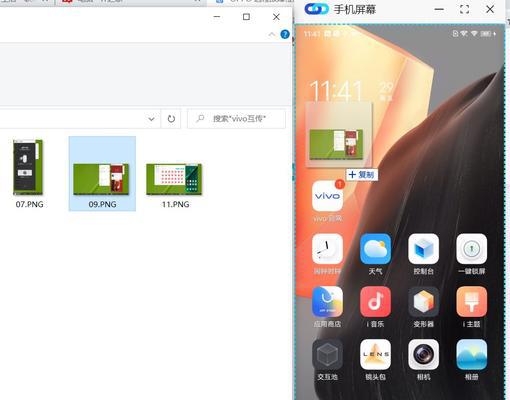
Task: Launch the 镜头包 LENS app
Action: point(375,355)
